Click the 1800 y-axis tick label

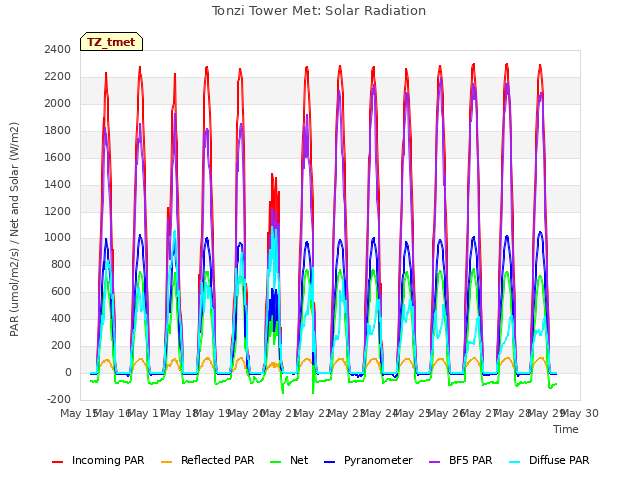[x=58, y=131]
